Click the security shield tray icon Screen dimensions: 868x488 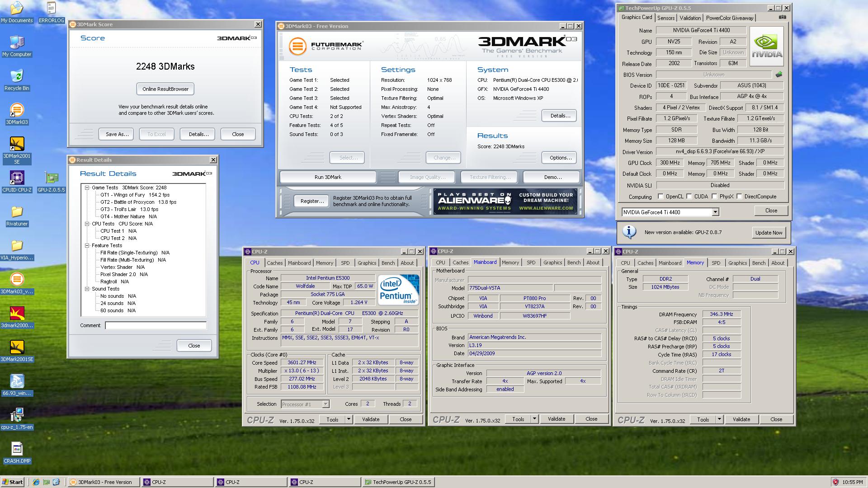tap(835, 482)
